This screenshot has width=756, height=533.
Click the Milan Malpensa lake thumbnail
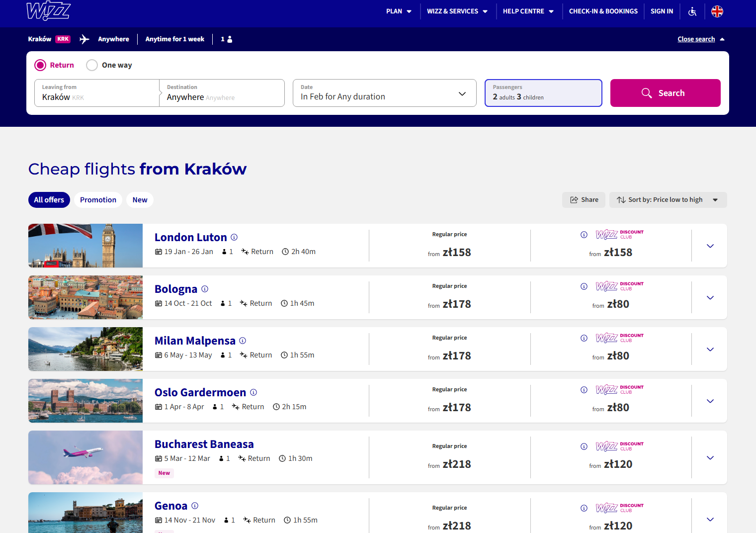(x=85, y=349)
